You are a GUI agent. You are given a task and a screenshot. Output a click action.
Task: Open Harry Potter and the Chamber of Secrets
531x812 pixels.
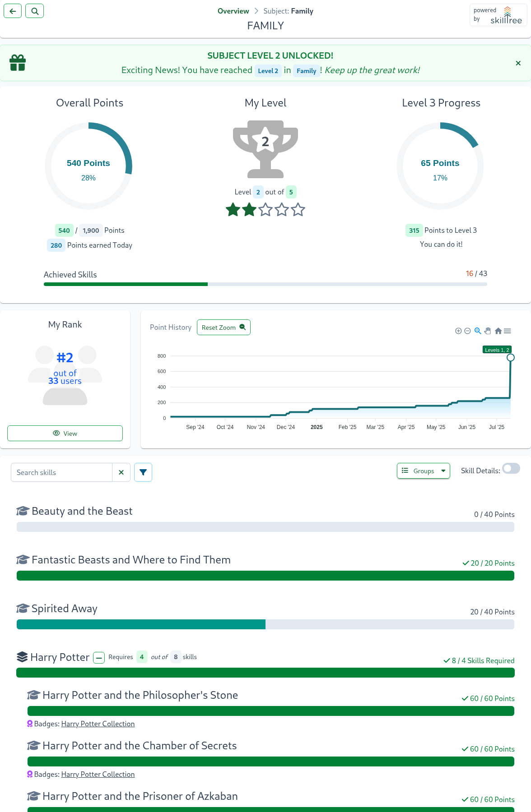[x=140, y=746]
